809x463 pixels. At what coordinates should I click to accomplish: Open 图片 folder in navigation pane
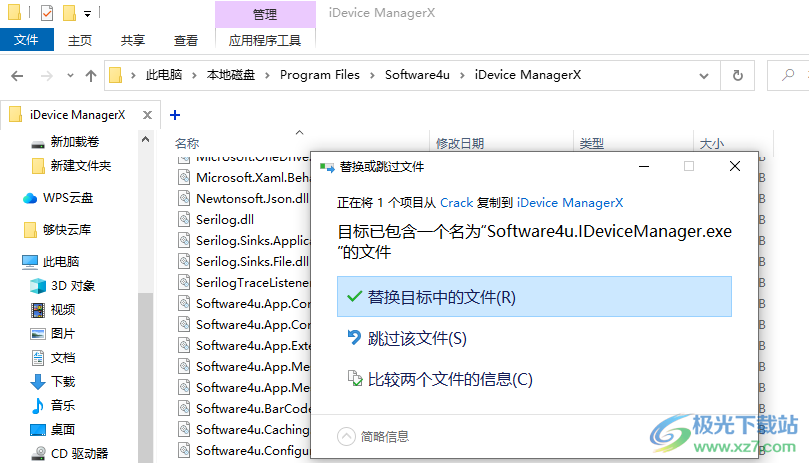(x=63, y=333)
